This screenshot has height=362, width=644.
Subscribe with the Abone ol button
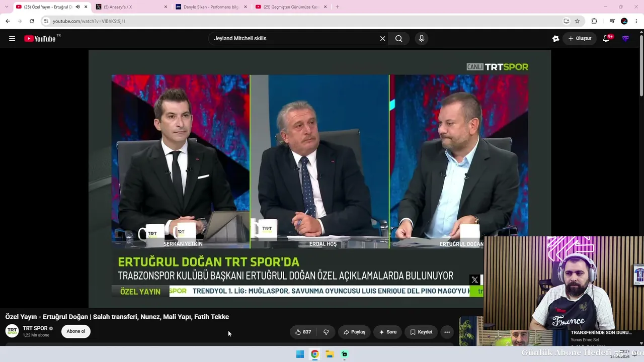pos(76,331)
